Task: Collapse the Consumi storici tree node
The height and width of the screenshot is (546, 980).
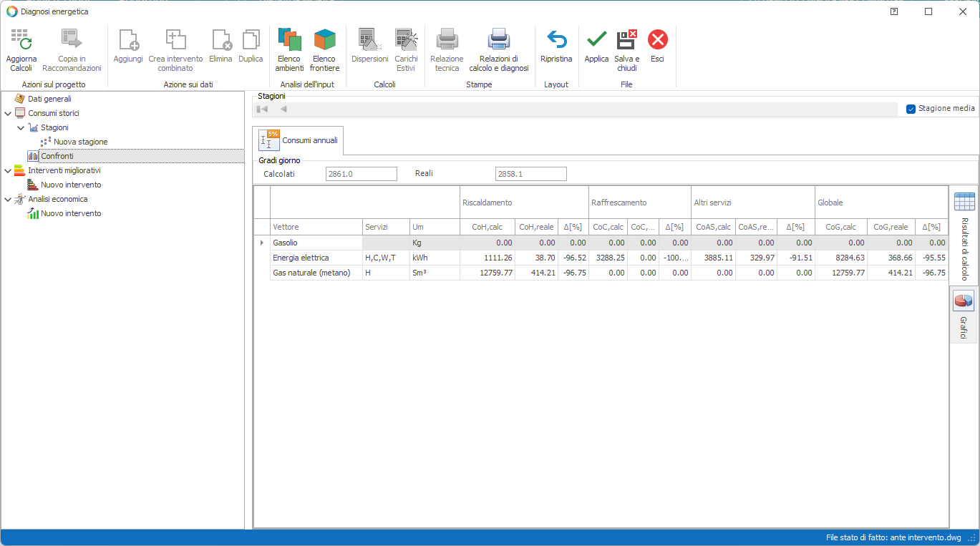Action: pos(8,113)
